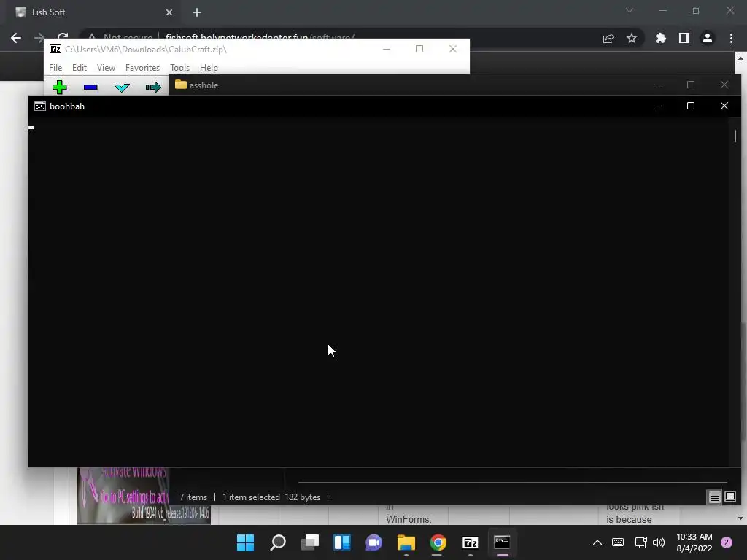Open the Chrome three-dot menu
Screen dimensions: 747x560
[731, 38]
